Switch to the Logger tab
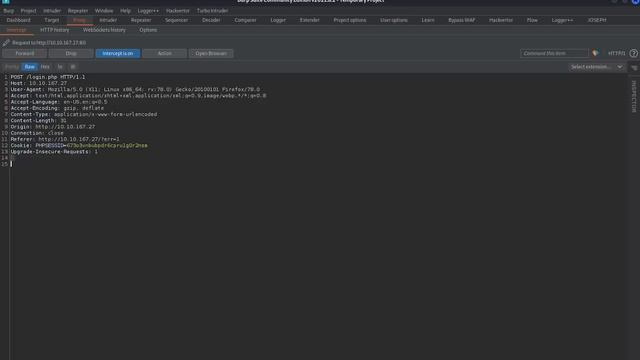 coord(278,20)
